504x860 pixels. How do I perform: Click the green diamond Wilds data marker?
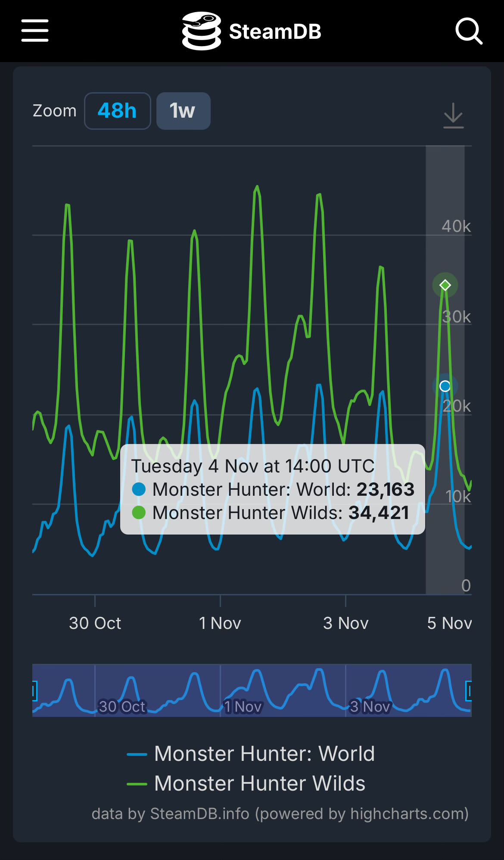[x=445, y=285]
